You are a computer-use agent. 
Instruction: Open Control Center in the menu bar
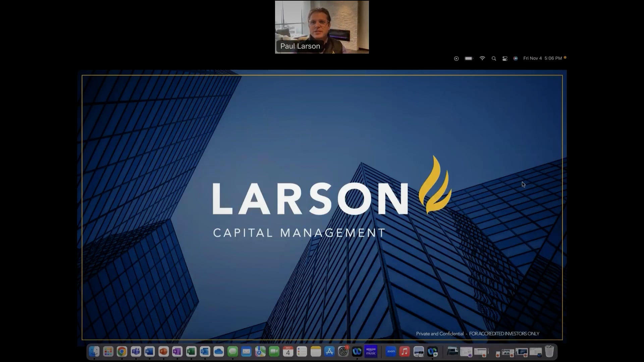click(505, 58)
